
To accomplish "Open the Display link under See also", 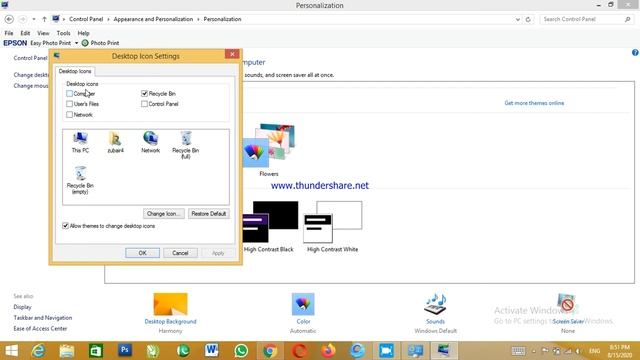I will (22, 307).
